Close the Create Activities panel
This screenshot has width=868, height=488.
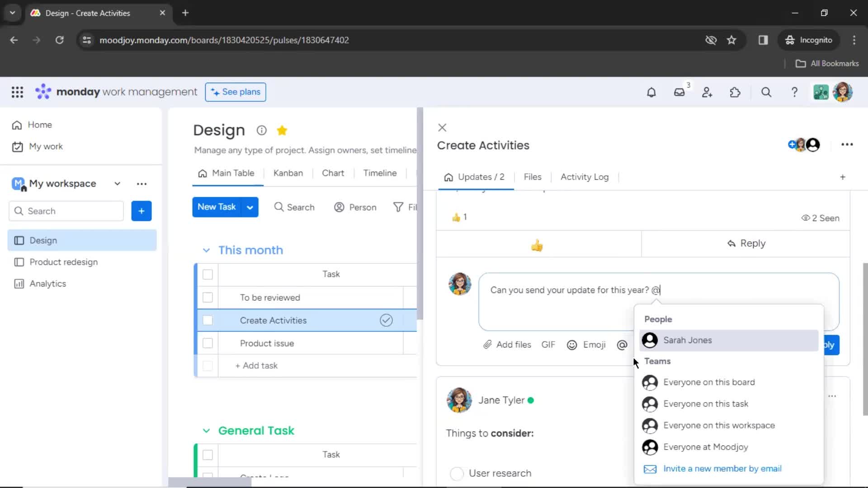(442, 128)
